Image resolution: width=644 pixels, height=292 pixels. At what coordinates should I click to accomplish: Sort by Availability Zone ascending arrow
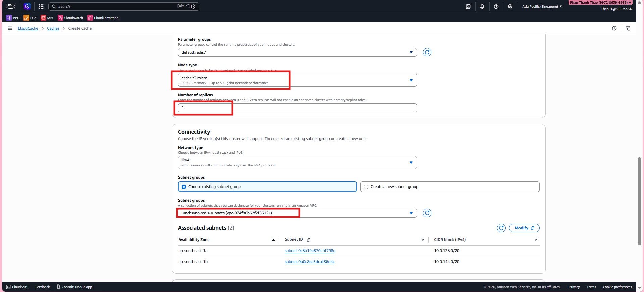point(273,240)
